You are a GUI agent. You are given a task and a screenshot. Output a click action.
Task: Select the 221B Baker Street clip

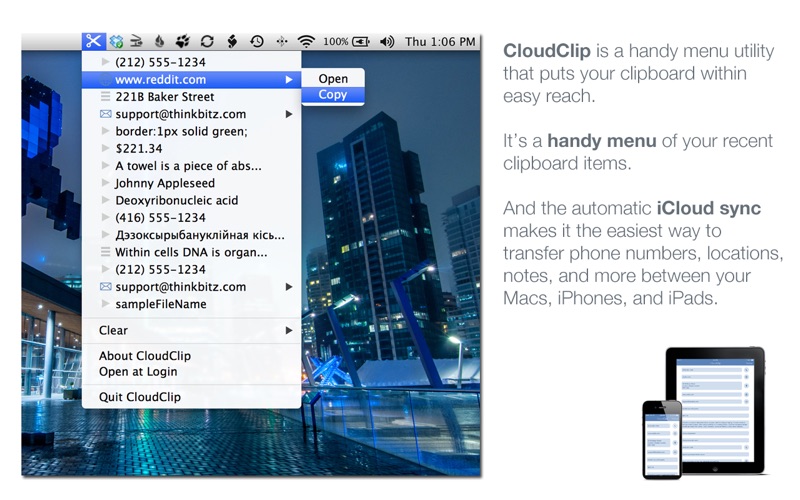[x=164, y=97]
